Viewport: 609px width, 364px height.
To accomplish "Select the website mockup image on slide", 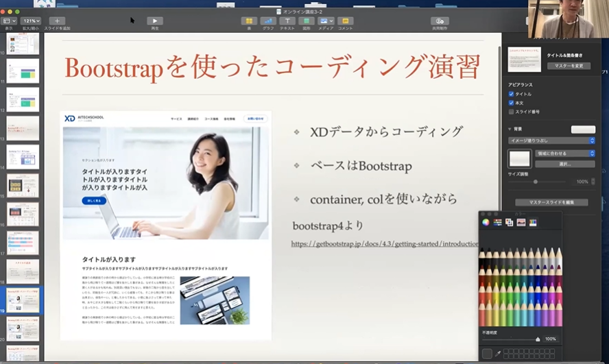I will tap(166, 226).
